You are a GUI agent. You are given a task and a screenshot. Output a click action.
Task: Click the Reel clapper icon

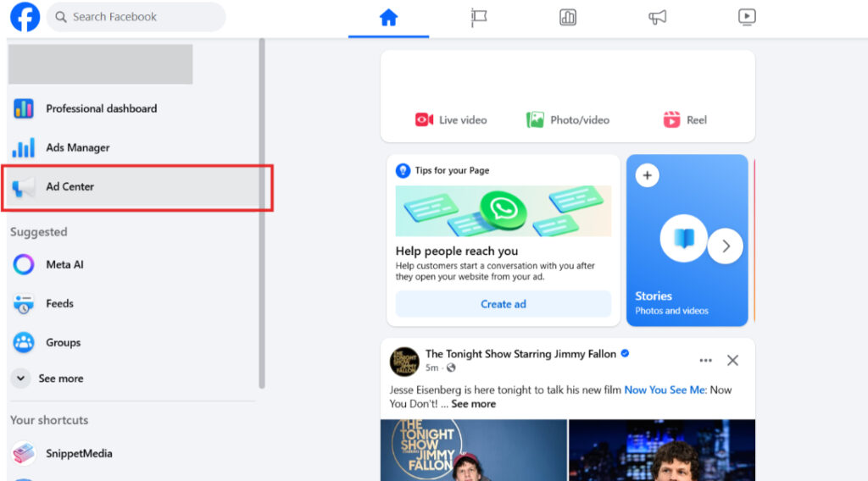coord(671,119)
